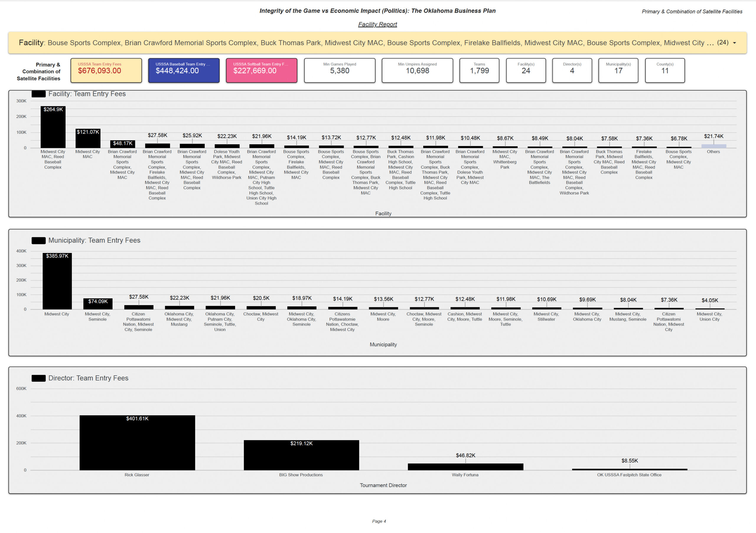The width and height of the screenshot is (756, 533).
Task: Click the Facility Team Entry Fees legend swatch
Action: [x=38, y=94]
